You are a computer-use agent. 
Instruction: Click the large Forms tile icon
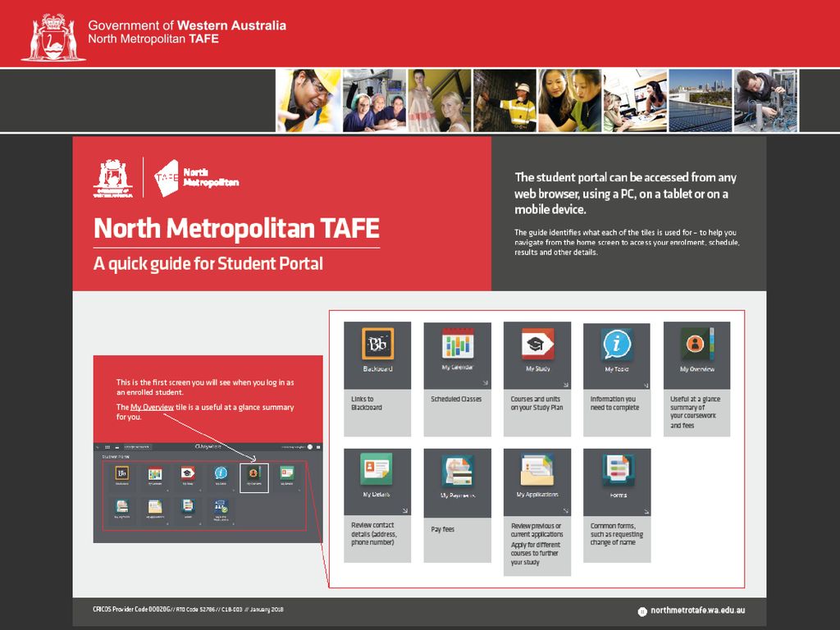[618, 470]
